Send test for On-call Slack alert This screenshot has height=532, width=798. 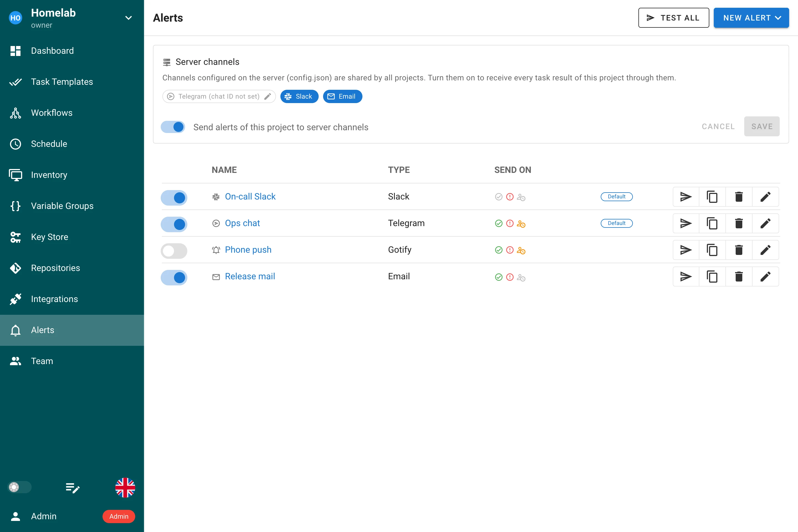(686, 197)
